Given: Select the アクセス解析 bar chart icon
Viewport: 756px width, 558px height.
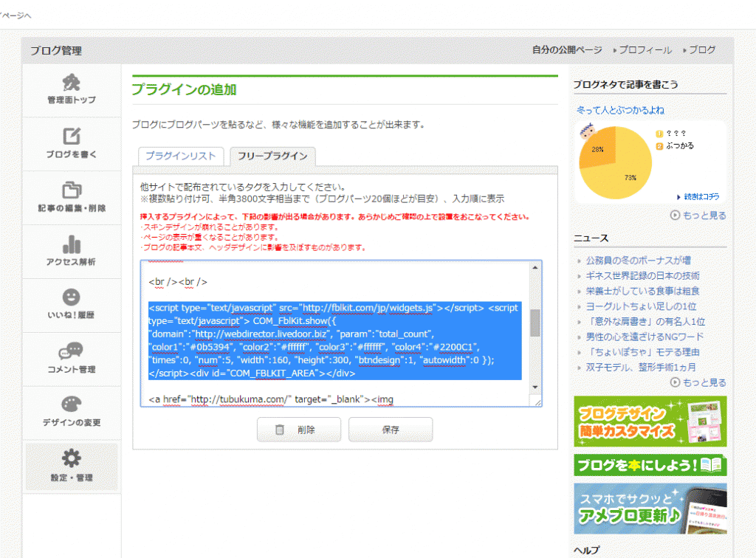Looking at the screenshot, I should pos(72,244).
